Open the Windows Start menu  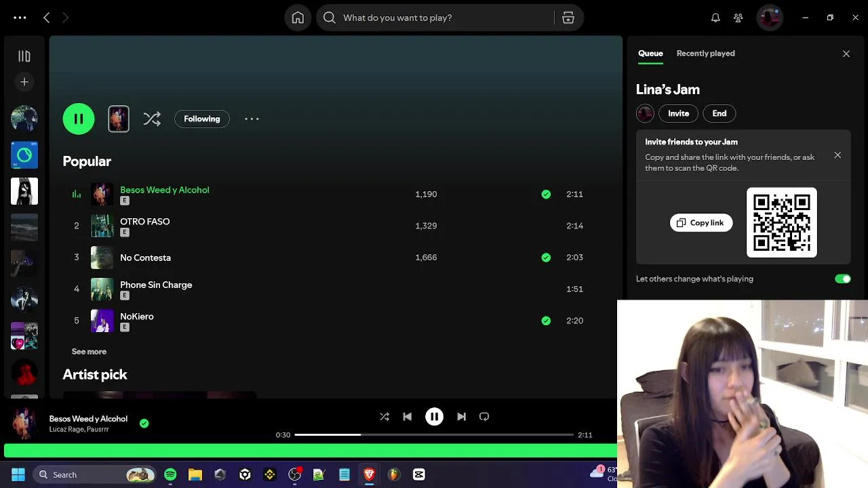point(18,474)
